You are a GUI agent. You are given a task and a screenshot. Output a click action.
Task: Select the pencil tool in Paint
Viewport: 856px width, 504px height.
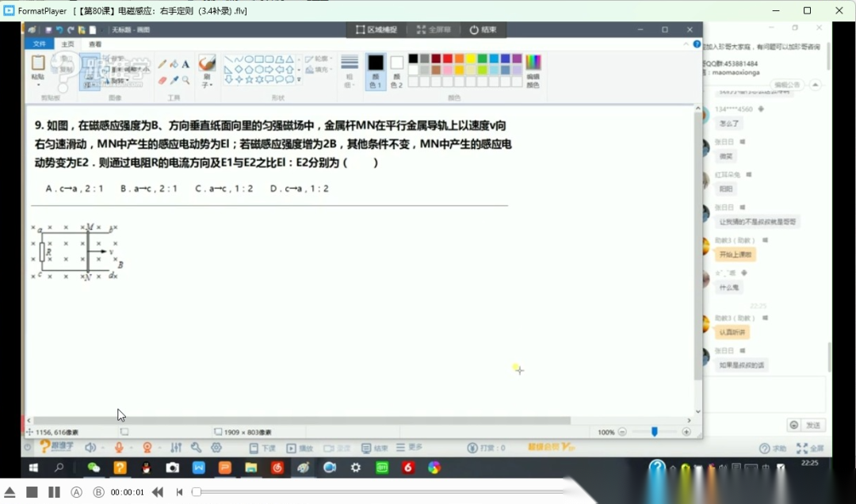(162, 64)
